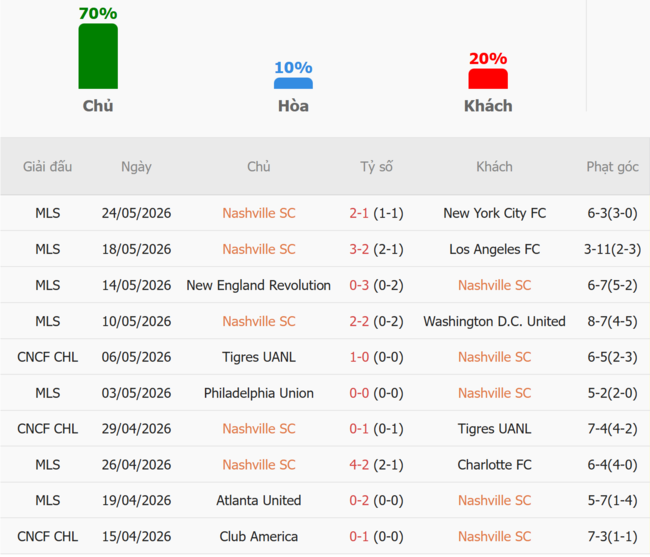Image resolution: width=650 pixels, height=557 pixels.
Task: Open Nashville SC link in 24/05/2026 match
Action: (x=259, y=213)
